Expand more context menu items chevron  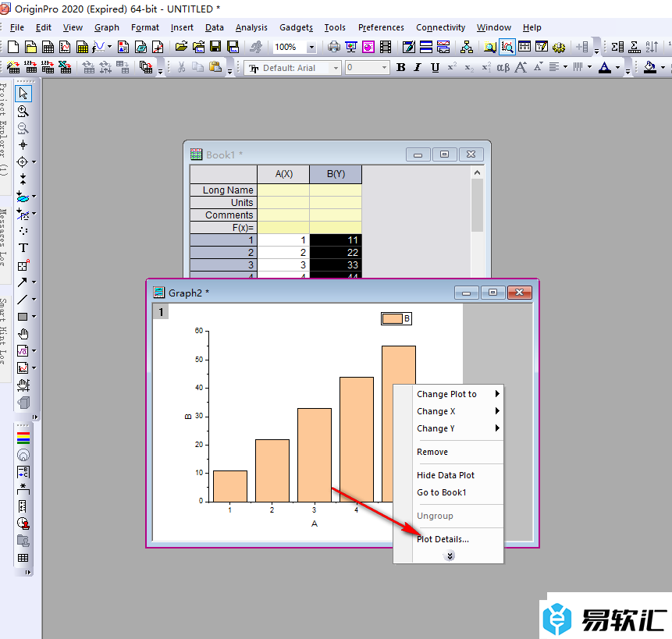click(449, 556)
